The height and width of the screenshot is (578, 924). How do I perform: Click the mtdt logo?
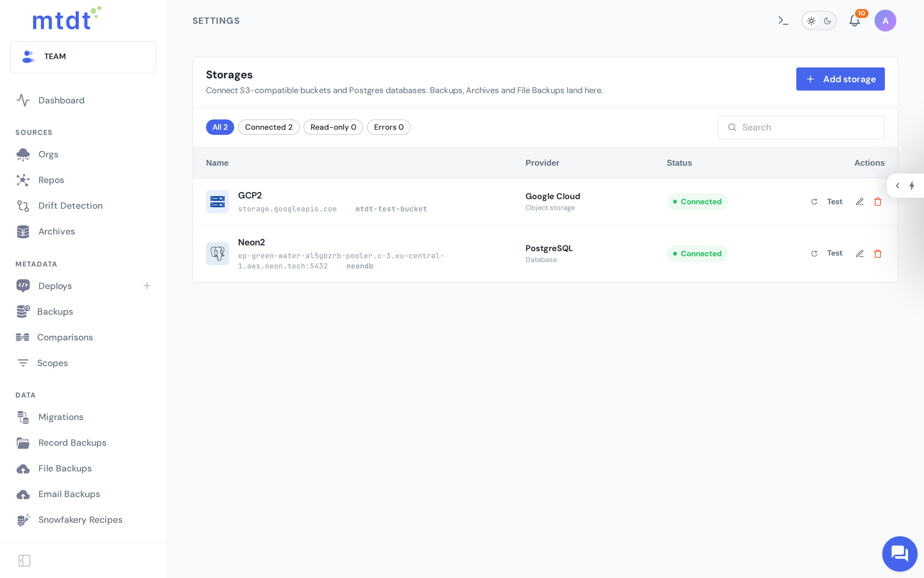67,18
